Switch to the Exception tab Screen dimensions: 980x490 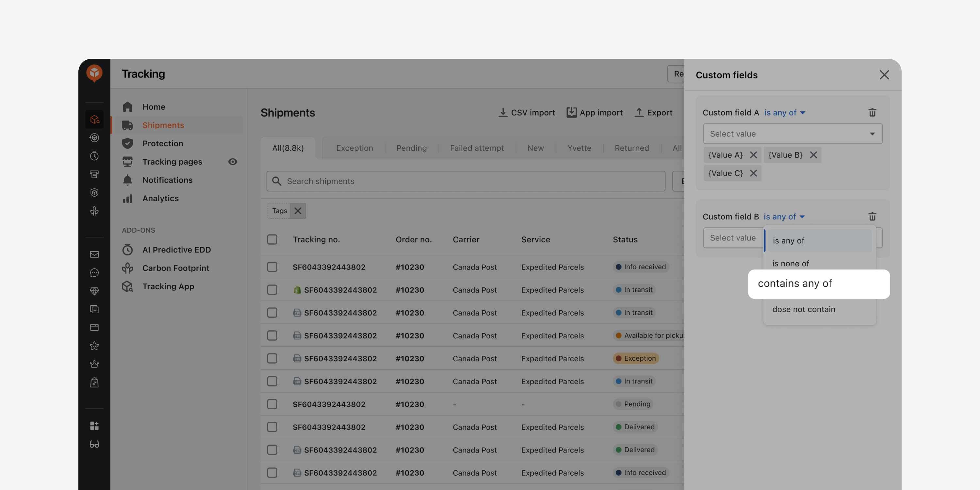[354, 148]
